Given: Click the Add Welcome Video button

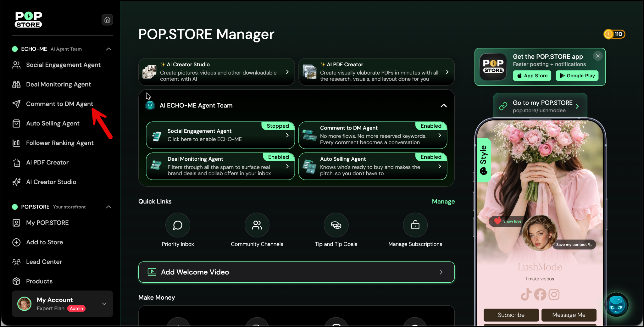Looking at the screenshot, I should click(297, 272).
